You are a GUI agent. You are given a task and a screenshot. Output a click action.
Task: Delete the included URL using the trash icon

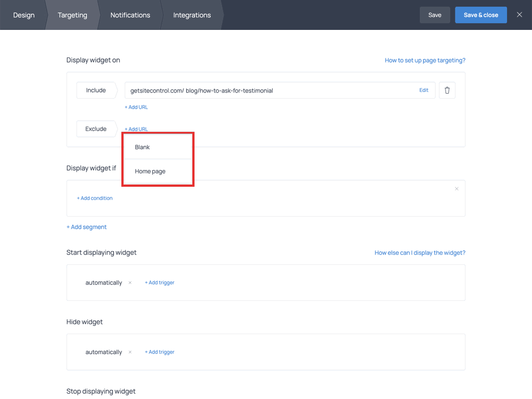pos(447,90)
